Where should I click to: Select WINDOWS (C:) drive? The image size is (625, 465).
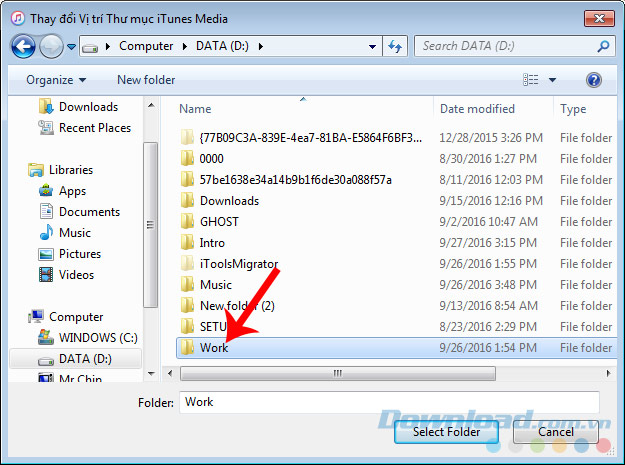88,338
